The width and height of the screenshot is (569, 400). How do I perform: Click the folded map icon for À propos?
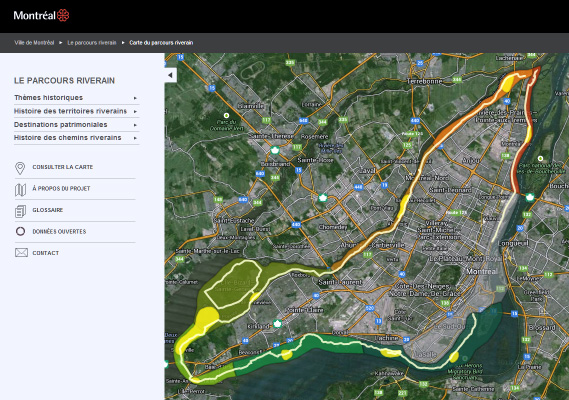tap(20, 189)
